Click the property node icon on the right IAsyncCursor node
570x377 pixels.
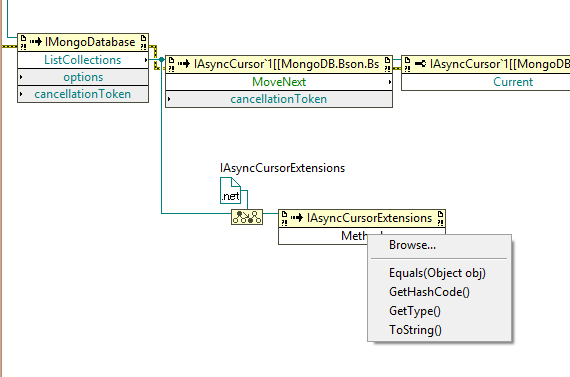(x=421, y=64)
